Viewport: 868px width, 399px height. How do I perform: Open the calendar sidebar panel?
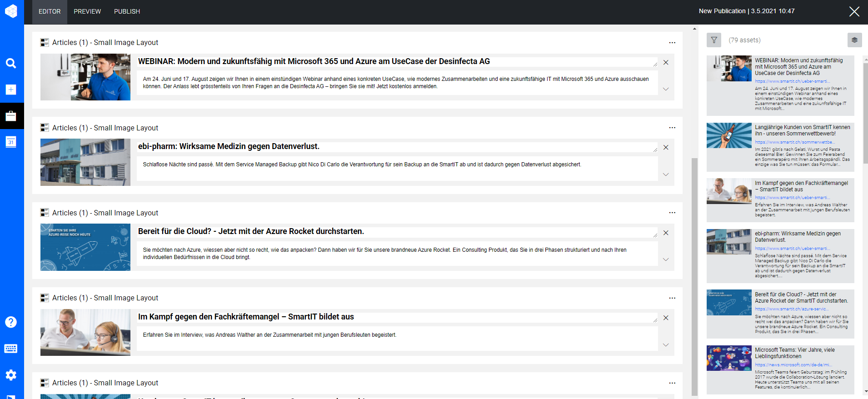point(11,142)
